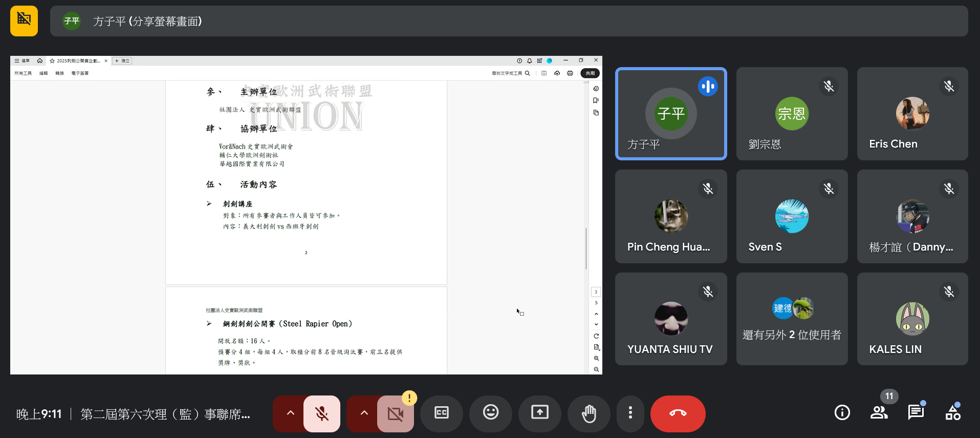980x438 pixels.
Task: Open more options three-dot menu
Action: click(x=630, y=413)
